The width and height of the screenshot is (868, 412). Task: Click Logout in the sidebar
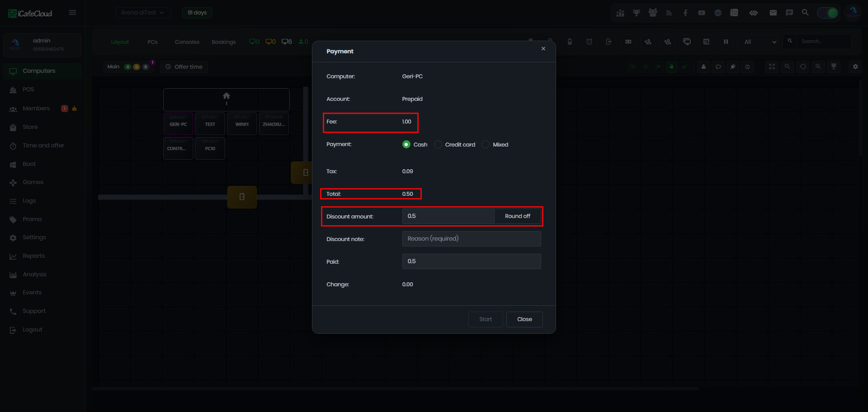point(42,330)
